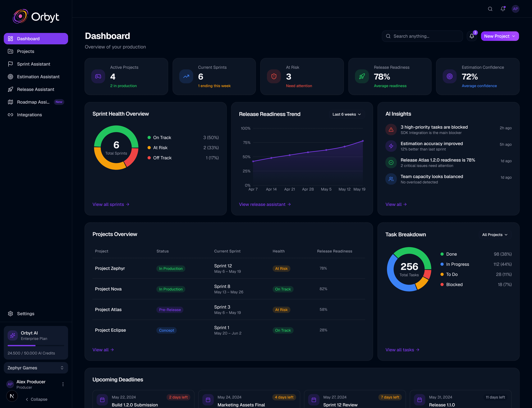Click the Active Projects gamepad icon
Viewport: 532px width, 408px height.
[98, 76]
